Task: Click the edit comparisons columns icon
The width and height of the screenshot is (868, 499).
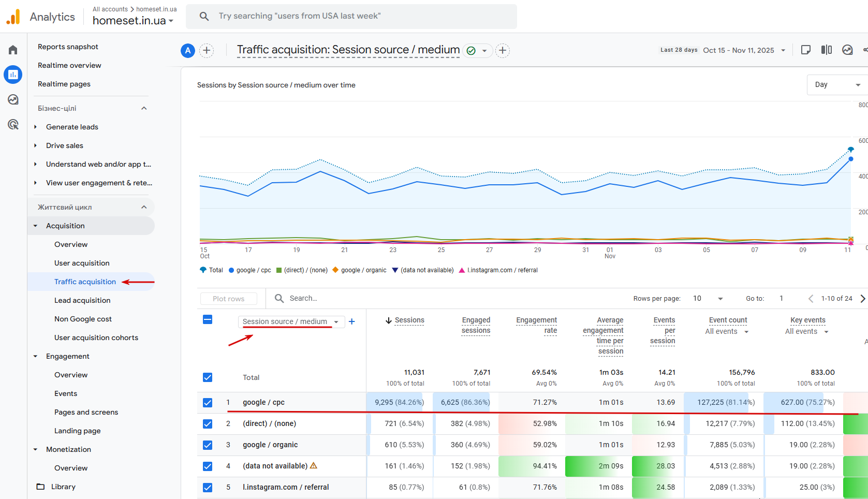Action: pos(827,50)
